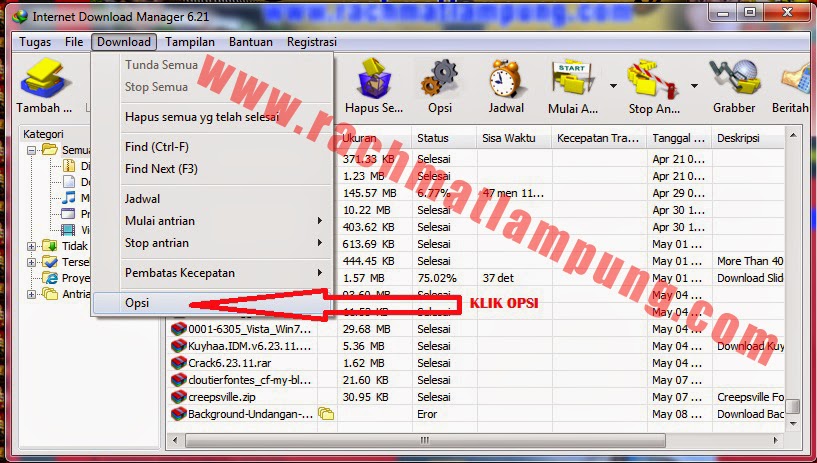
Task: Choose Opsi in the Download menu
Action: [x=212, y=303]
